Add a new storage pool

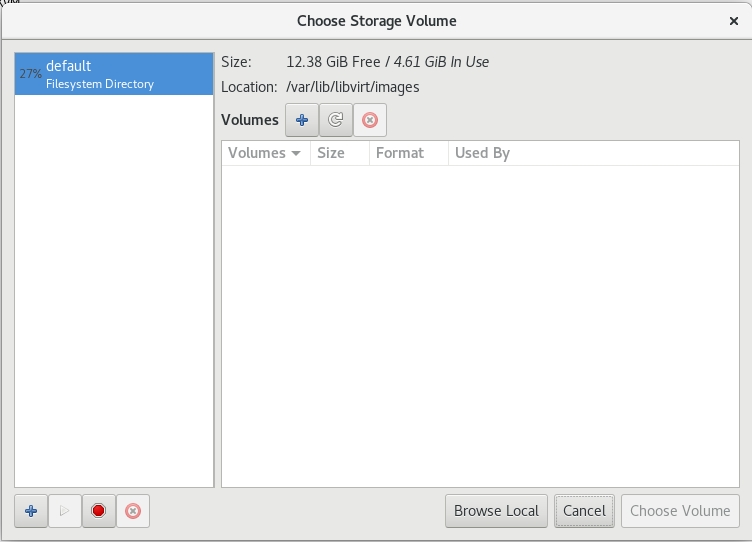click(x=31, y=511)
